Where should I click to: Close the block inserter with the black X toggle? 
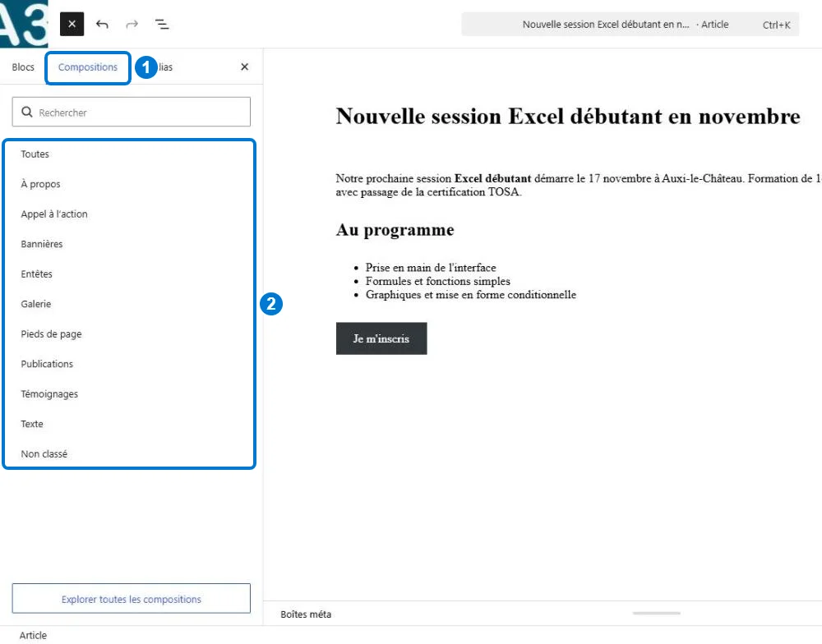[x=72, y=24]
